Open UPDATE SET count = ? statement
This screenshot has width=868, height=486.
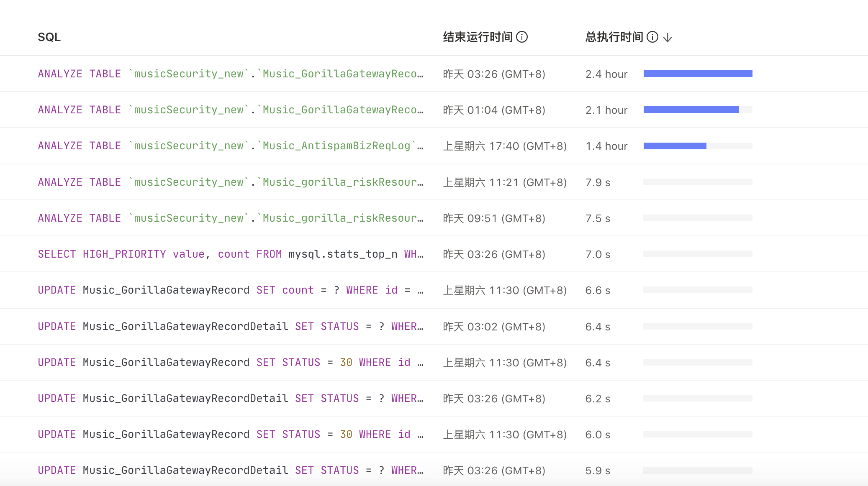(x=231, y=290)
